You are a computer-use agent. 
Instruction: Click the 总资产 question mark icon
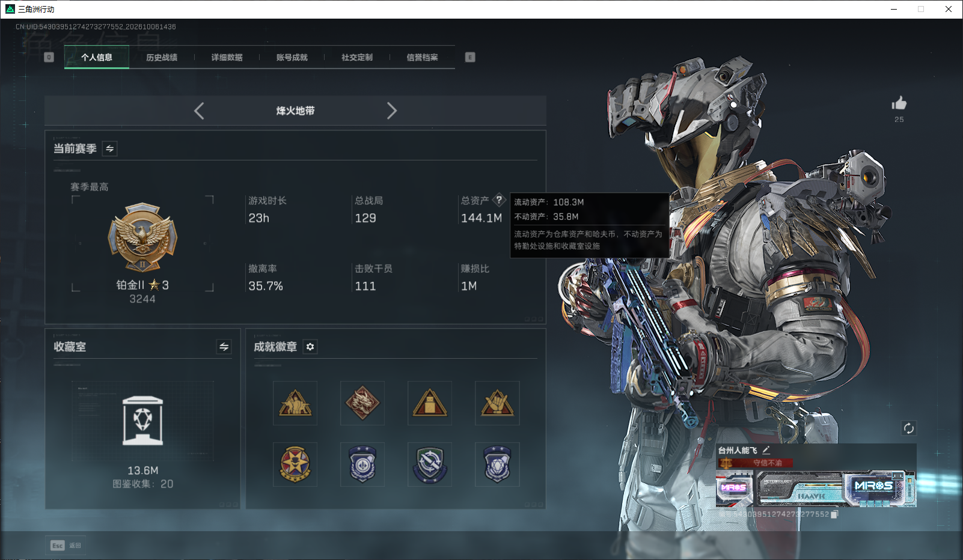click(x=499, y=200)
